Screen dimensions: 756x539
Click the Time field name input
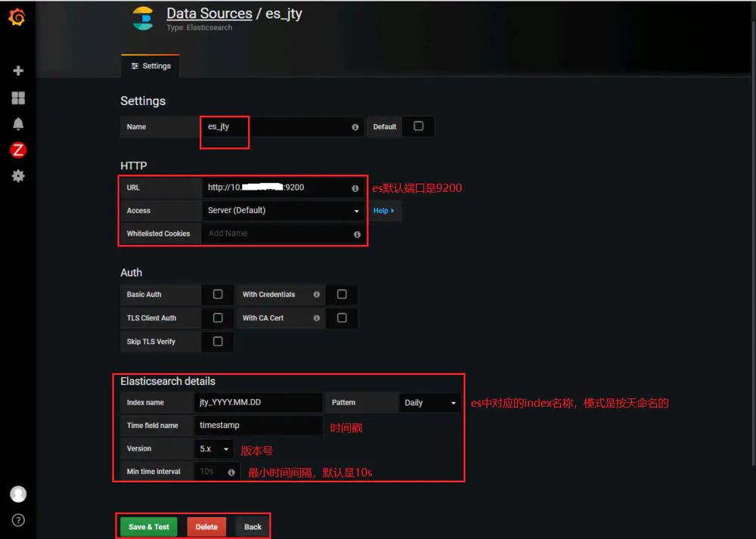259,425
